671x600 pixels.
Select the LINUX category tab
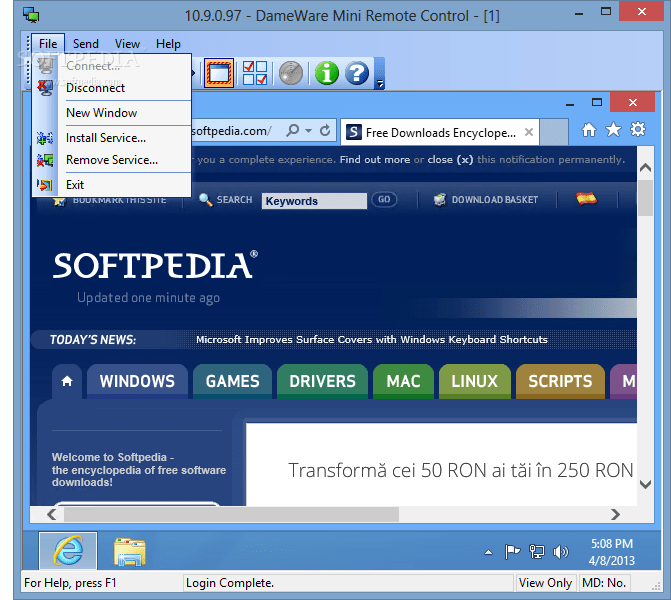coord(475,381)
